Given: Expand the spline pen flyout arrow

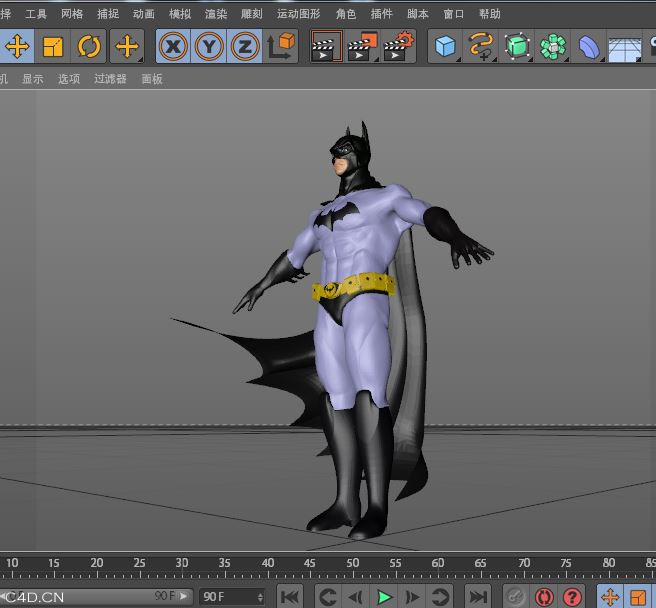Looking at the screenshot, I should [x=495, y=60].
